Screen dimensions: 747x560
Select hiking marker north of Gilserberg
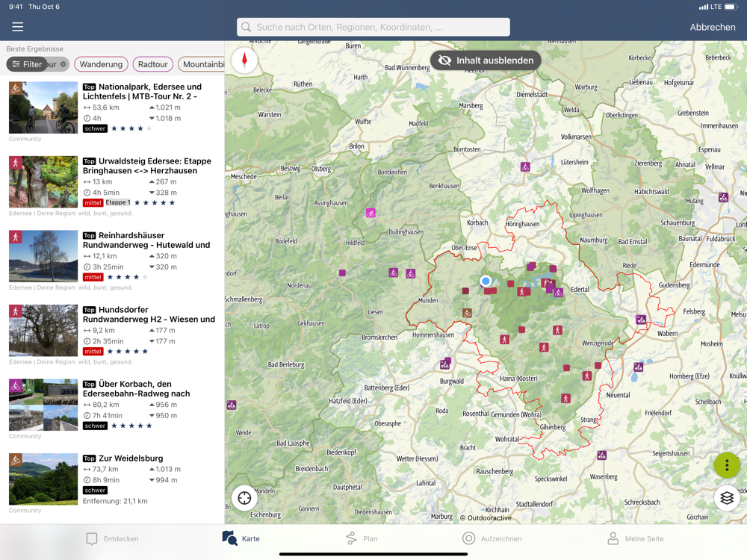(565, 398)
